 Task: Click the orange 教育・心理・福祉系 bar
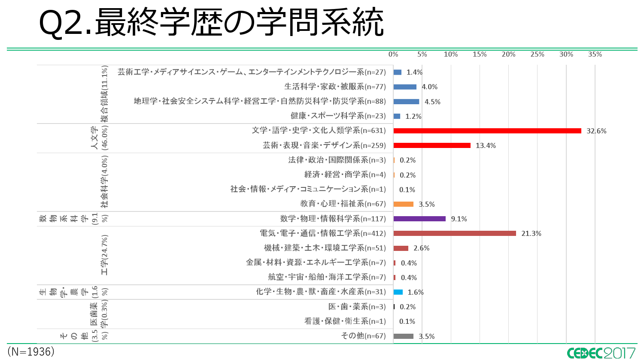tap(403, 204)
